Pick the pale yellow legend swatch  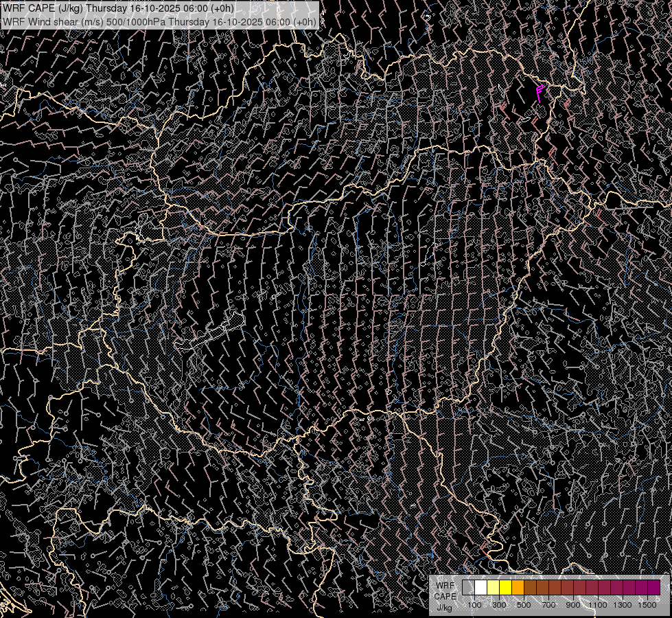[x=493, y=587]
